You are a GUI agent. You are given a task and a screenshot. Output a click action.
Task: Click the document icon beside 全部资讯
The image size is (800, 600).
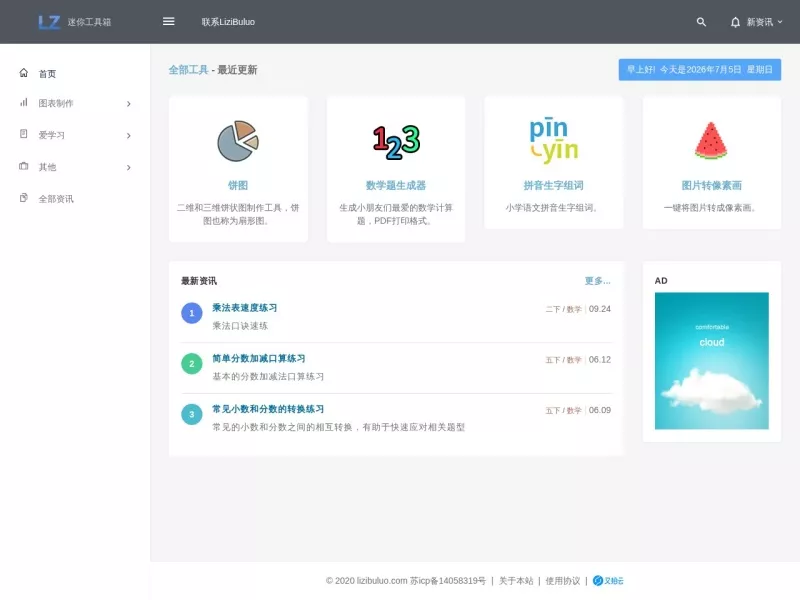click(x=23, y=198)
